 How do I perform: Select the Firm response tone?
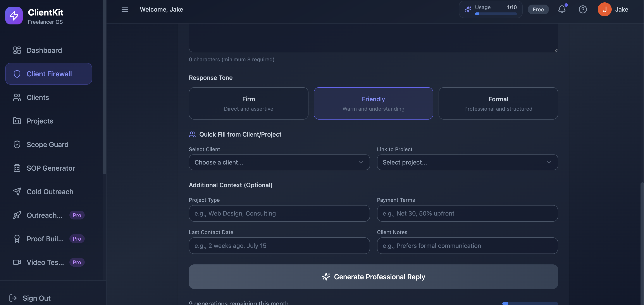248,103
